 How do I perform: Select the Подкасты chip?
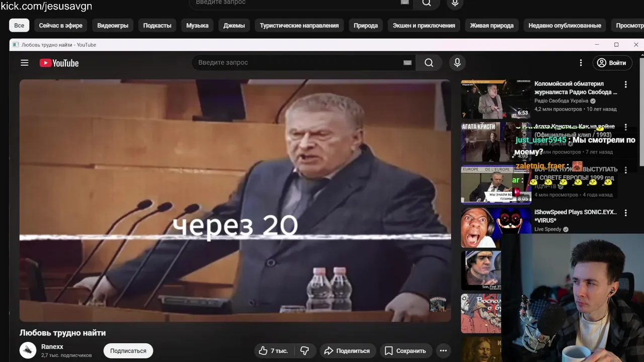coord(157,25)
